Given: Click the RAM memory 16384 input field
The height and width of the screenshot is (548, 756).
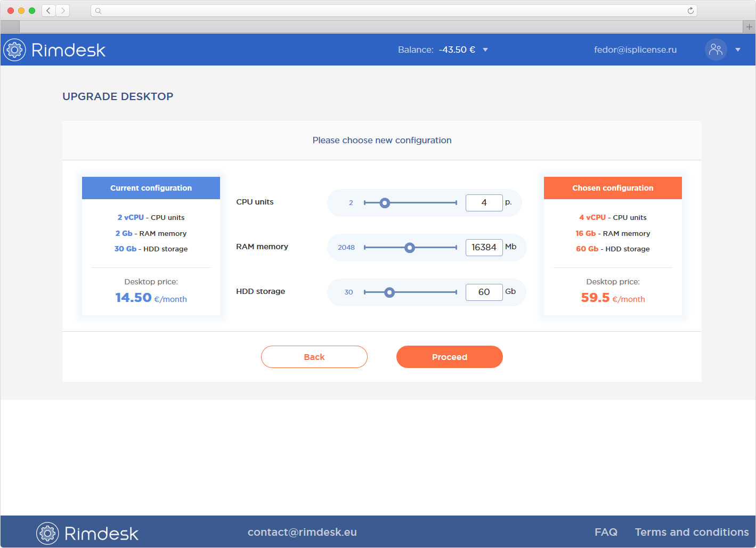Looking at the screenshot, I should (x=484, y=248).
